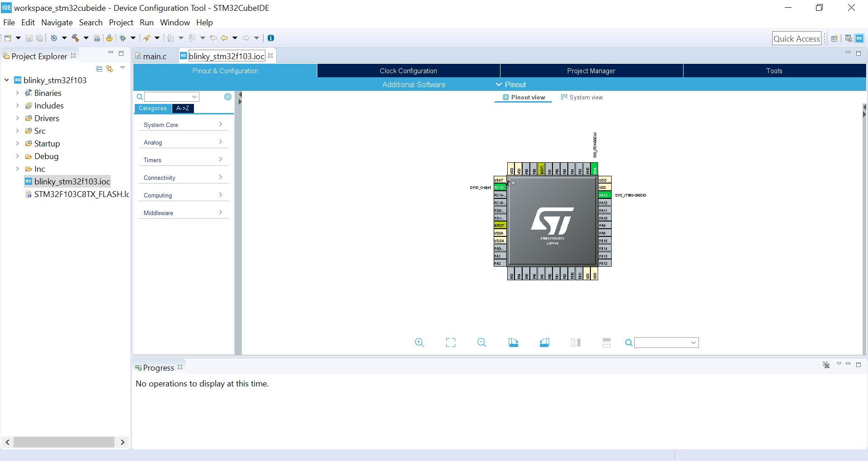Expand the Drivers folder in project tree
Viewport: 868px width, 461px height.
pyautogui.click(x=18, y=118)
